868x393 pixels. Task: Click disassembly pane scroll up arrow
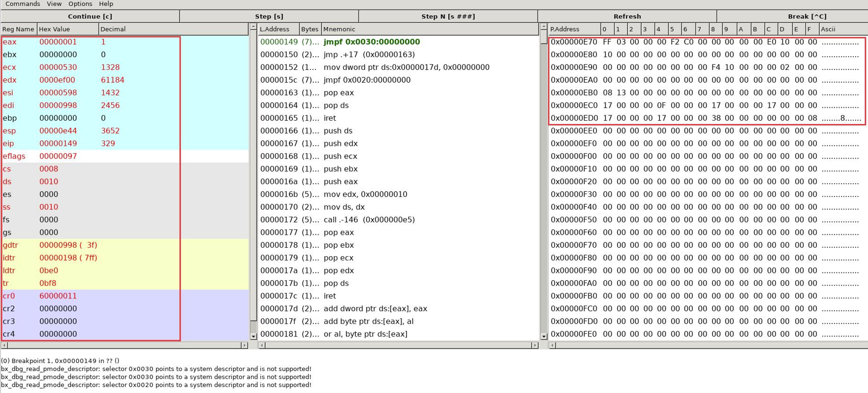(x=544, y=27)
